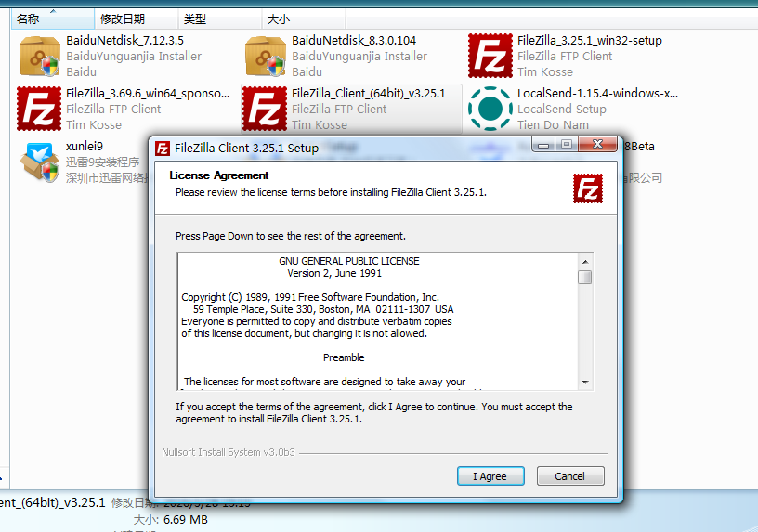
Task: Click the FileZilla_3.25.1_win32-setup file icon
Action: [490, 56]
